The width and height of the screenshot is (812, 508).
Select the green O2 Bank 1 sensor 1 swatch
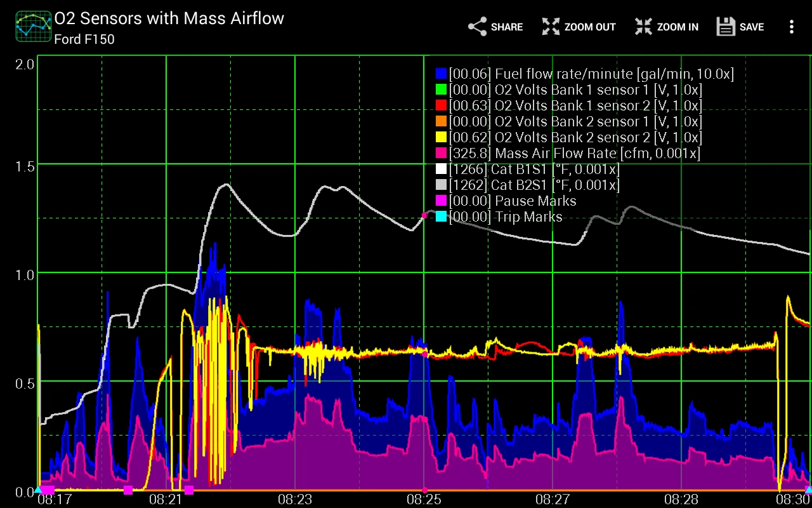pos(442,90)
